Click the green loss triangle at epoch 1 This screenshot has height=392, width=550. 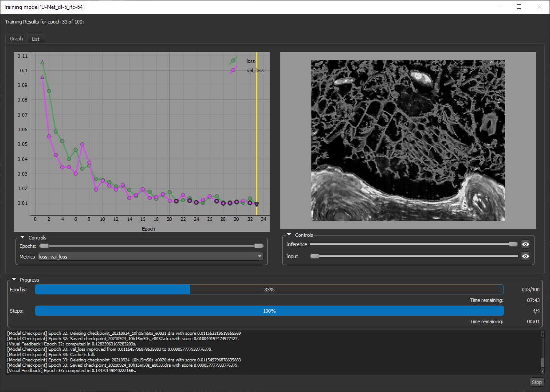(x=42, y=63)
